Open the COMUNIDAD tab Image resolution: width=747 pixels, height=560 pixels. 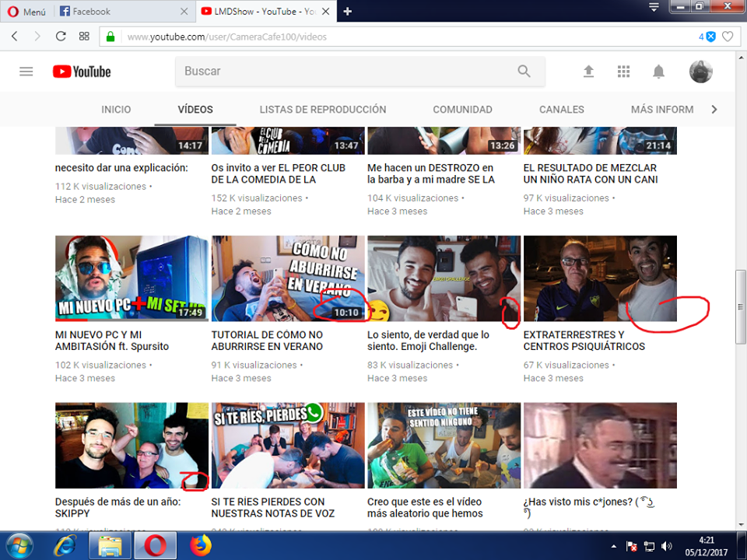[462, 110]
